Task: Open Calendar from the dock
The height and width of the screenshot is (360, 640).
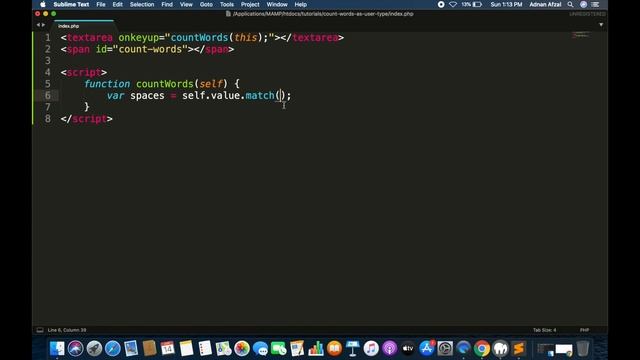Action: pyautogui.click(x=168, y=349)
